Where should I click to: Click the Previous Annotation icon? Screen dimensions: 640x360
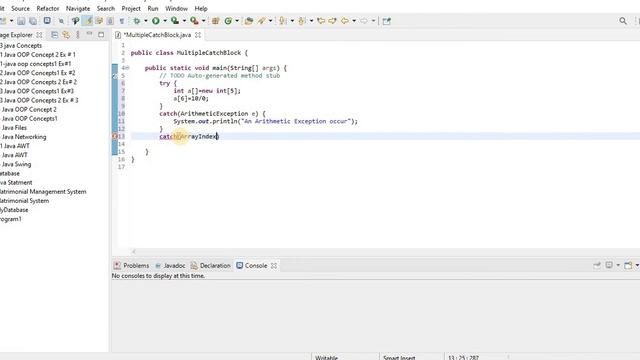click(x=302, y=21)
